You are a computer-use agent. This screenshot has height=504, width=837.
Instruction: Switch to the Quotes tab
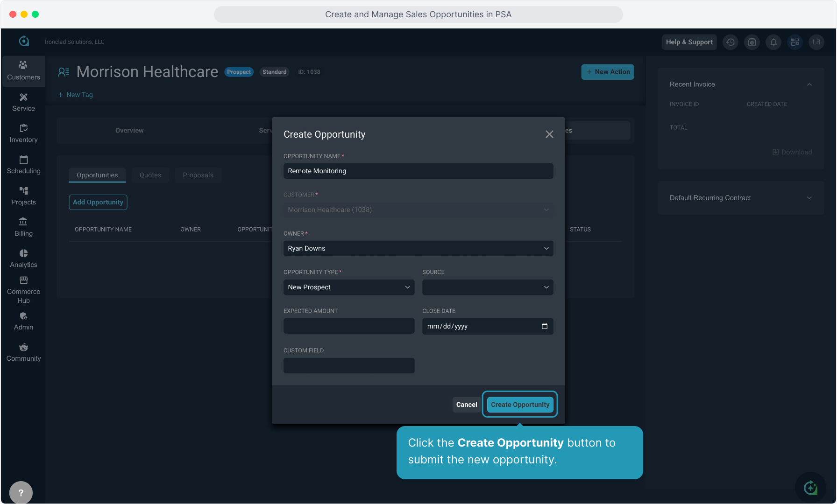pos(150,175)
